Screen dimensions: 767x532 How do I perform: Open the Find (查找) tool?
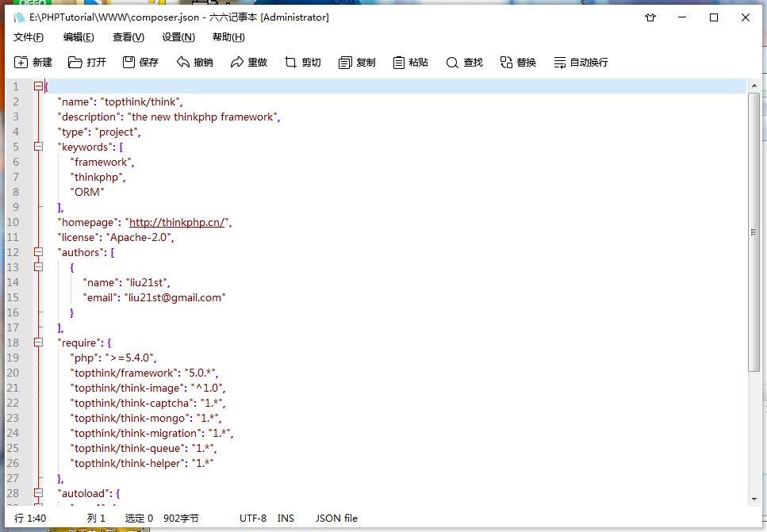453,63
